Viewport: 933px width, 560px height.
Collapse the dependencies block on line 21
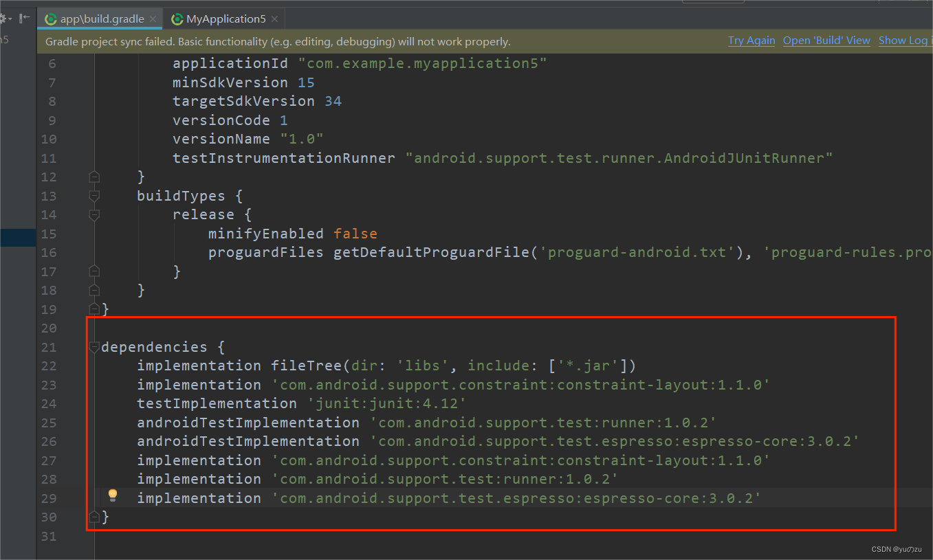94,347
